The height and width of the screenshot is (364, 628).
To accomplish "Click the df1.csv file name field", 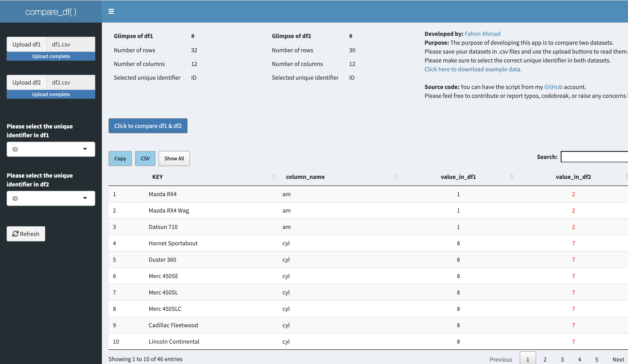I will coord(71,44).
